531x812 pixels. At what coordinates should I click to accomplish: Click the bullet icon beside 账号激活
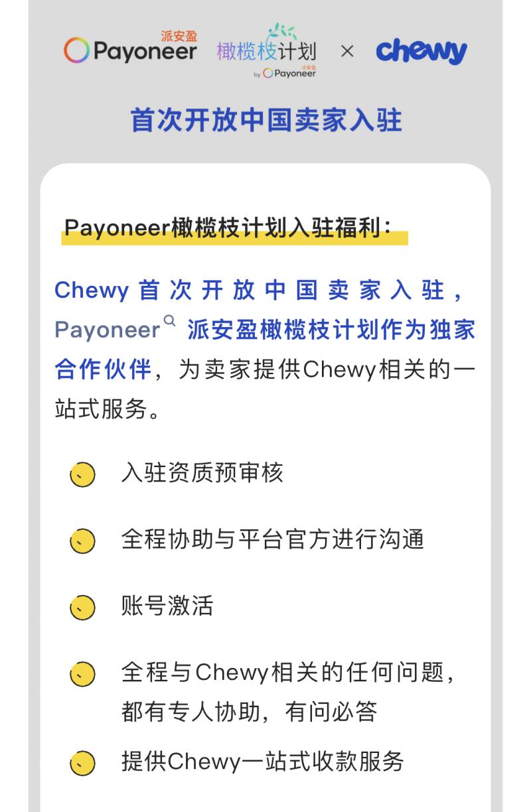(82, 608)
